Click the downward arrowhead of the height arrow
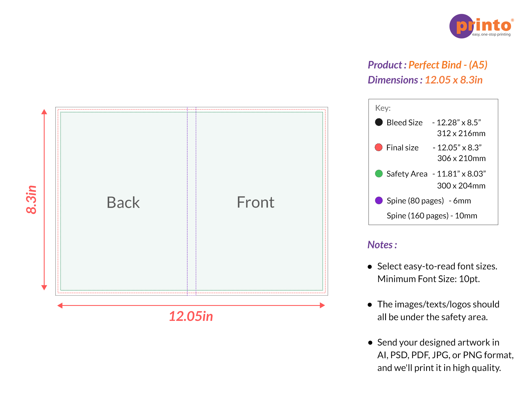This screenshot has width=532, height=399. [x=44, y=287]
